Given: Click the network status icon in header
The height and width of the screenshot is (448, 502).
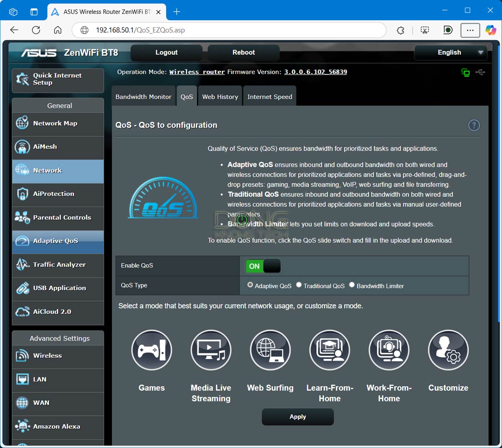Looking at the screenshot, I should (x=465, y=72).
